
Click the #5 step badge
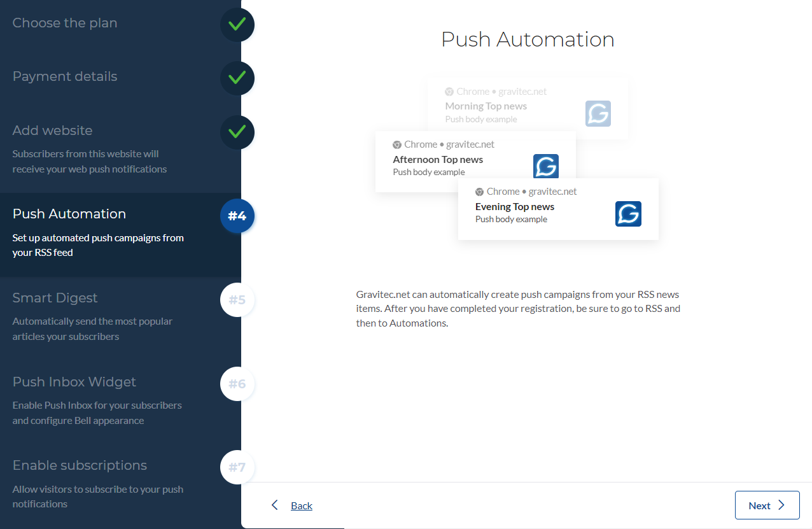coord(237,300)
